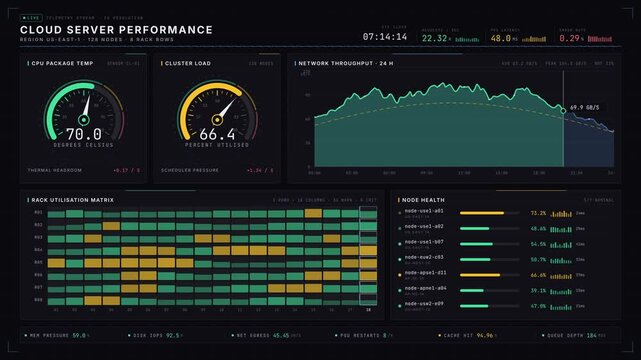The height and width of the screenshot is (360, 641).
Task: Click the Node Health panel title
Action: pos(423,200)
